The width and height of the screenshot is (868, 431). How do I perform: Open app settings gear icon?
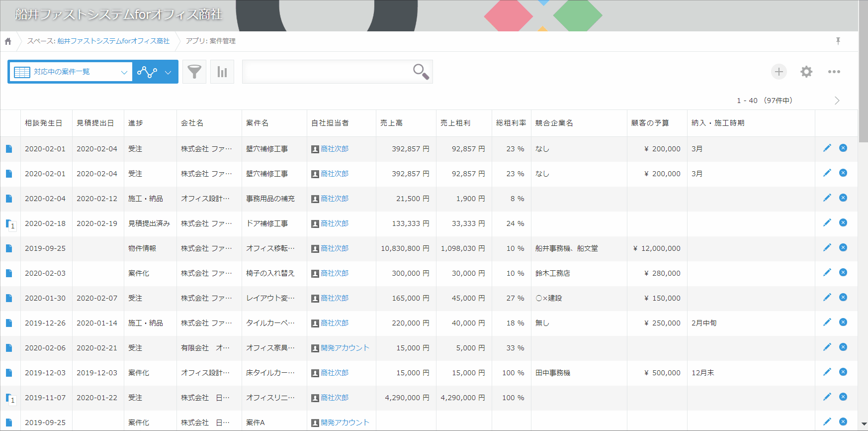tap(806, 72)
